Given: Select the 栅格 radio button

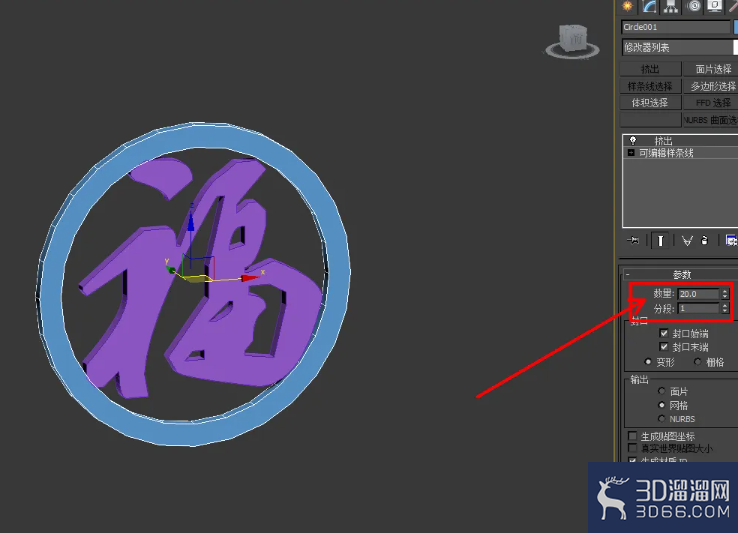Looking at the screenshot, I should (x=698, y=362).
